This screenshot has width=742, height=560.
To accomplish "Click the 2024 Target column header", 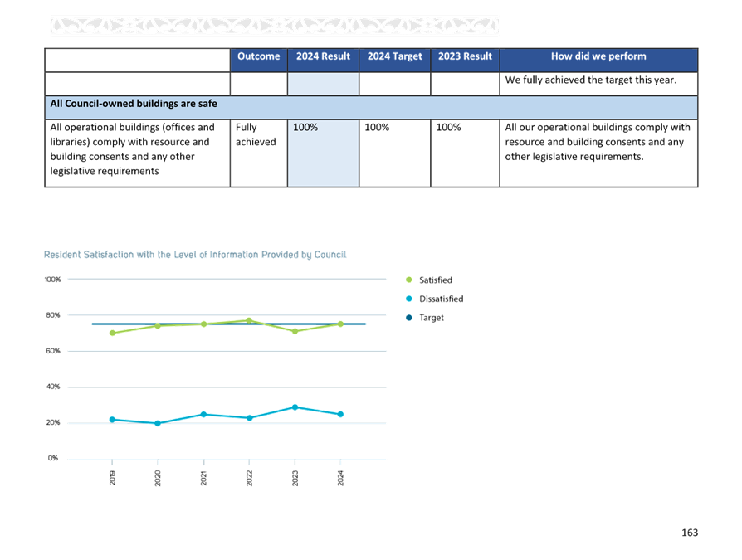I will [395, 60].
